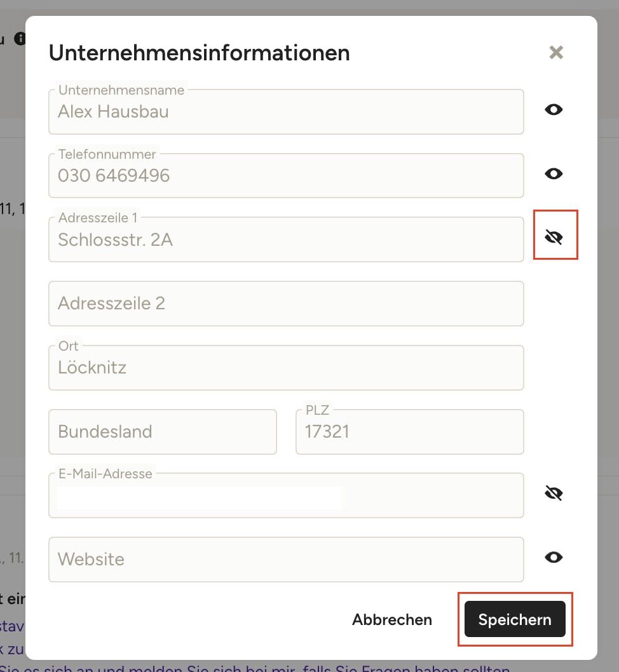This screenshot has height=672, width=619.
Task: Unhide E-Mail-Adresse with crossed-eye icon
Action: (x=554, y=493)
